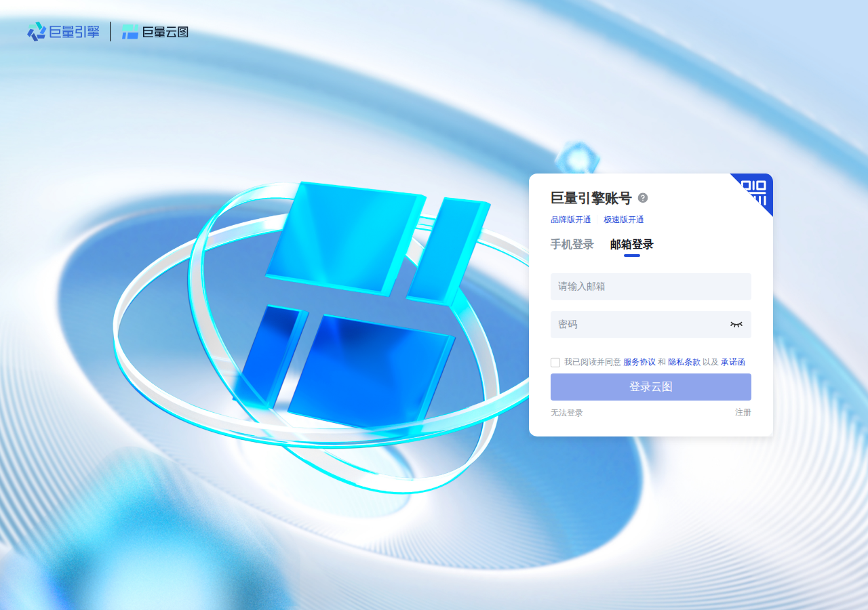Check the agreement checkbox

point(555,363)
